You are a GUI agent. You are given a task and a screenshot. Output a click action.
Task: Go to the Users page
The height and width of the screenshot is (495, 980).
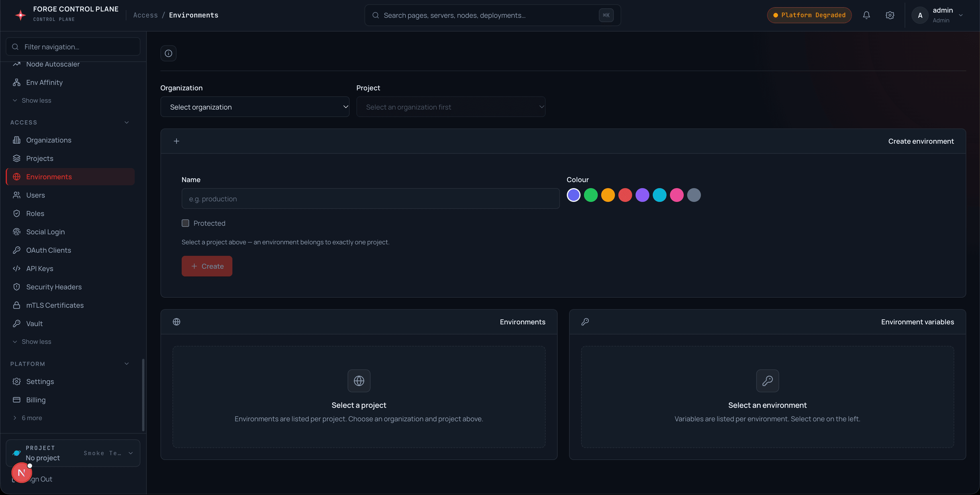(70, 195)
